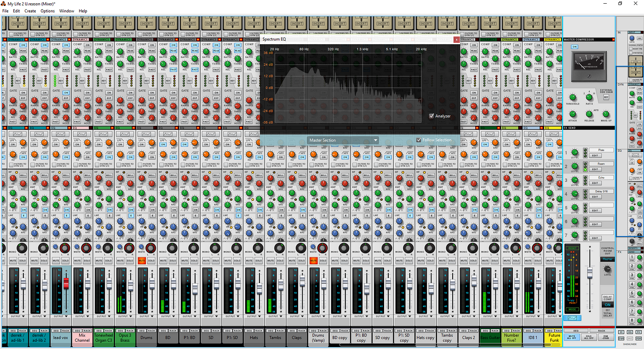
Task: Click EDIT button for Room FX send
Action: click(595, 169)
